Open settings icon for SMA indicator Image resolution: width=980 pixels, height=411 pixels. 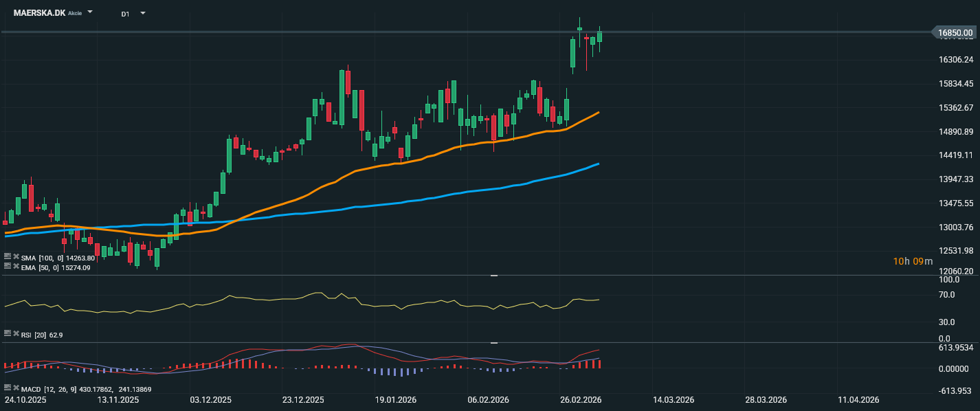[x=8, y=257]
